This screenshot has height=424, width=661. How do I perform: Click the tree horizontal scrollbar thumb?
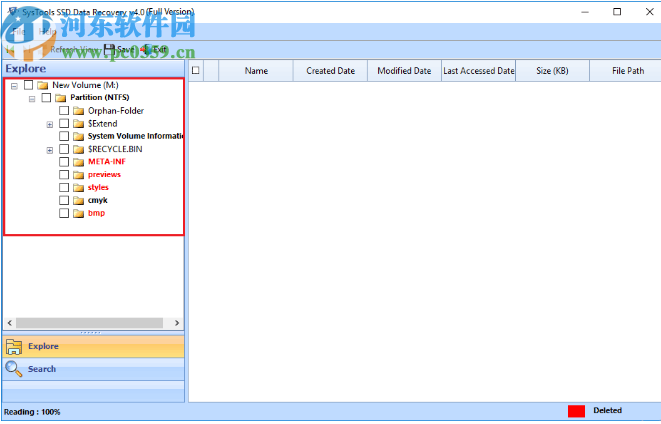[89, 323]
